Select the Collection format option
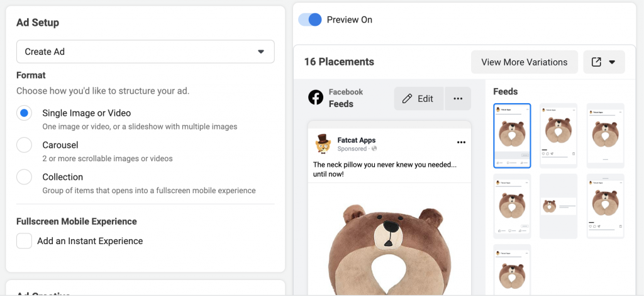The height and width of the screenshot is (297, 644). pyautogui.click(x=24, y=177)
